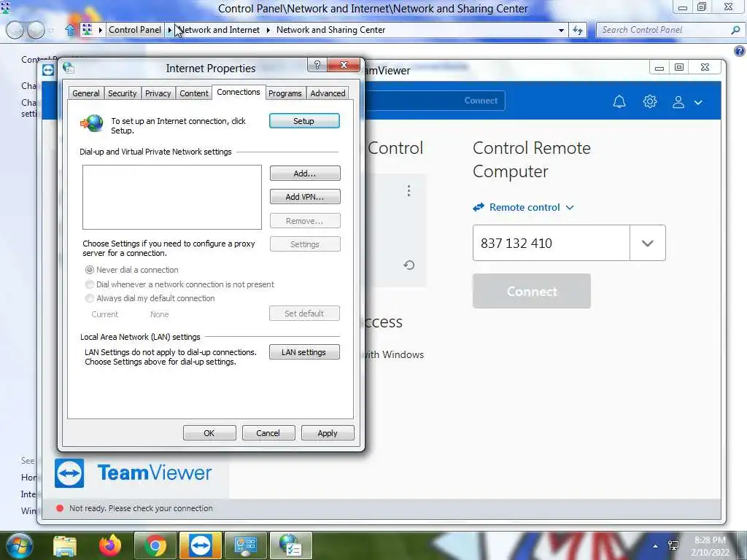Switch to the Content tab
The width and height of the screenshot is (747, 560).
point(194,93)
